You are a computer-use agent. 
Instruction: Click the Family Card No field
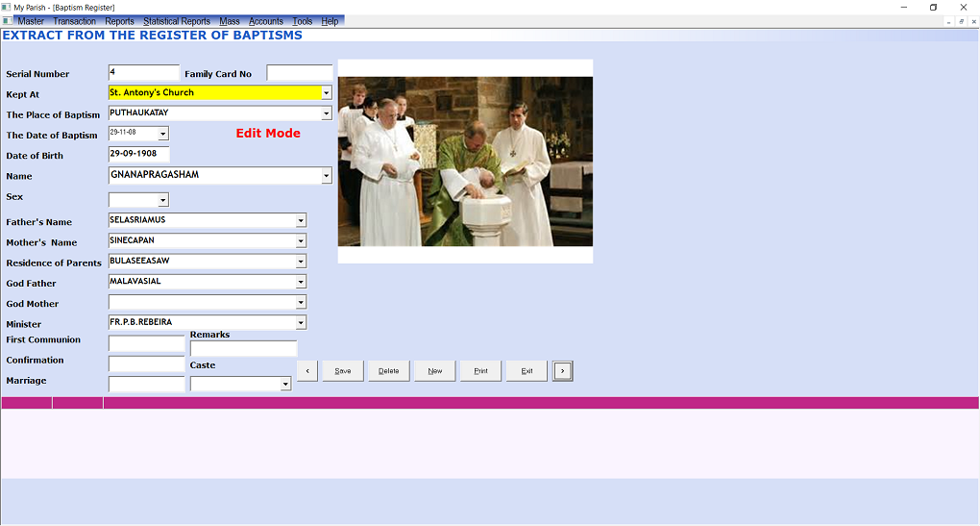299,73
